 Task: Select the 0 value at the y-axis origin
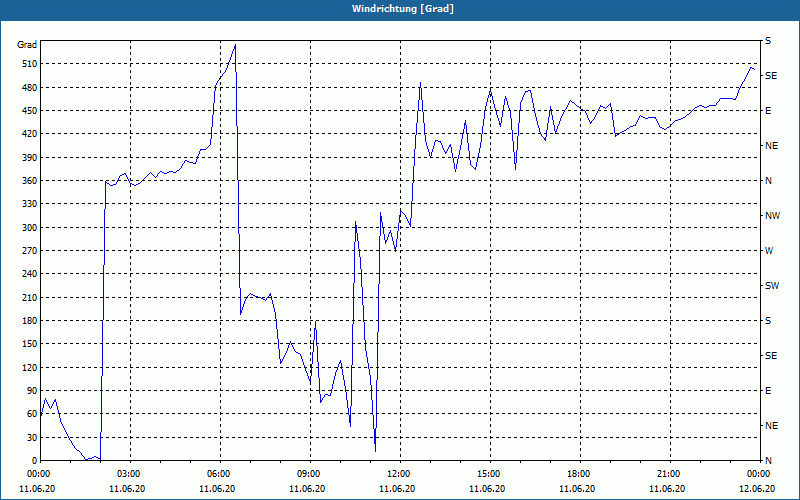34,461
